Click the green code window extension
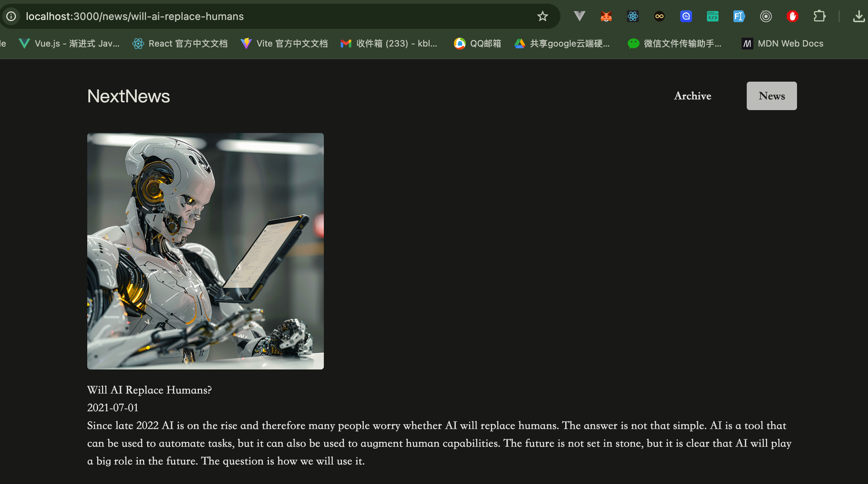868x484 pixels. 712,16
